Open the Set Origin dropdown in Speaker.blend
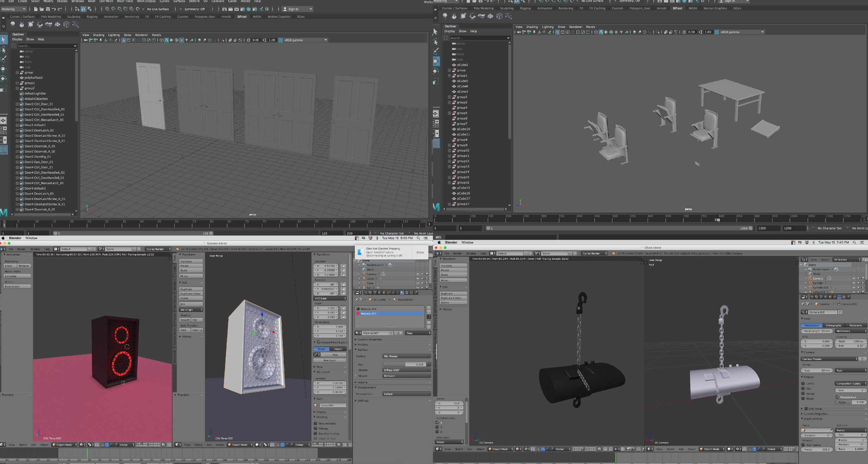 (x=191, y=310)
